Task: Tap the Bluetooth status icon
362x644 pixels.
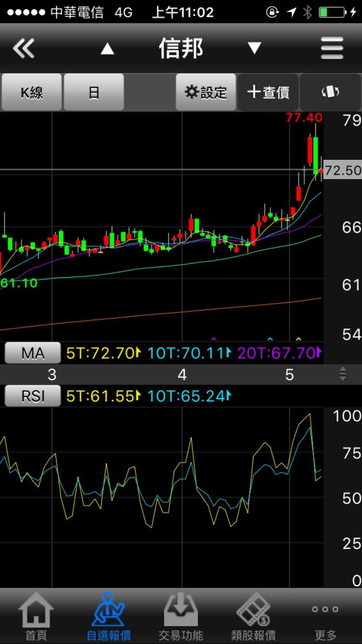Action: [x=307, y=12]
